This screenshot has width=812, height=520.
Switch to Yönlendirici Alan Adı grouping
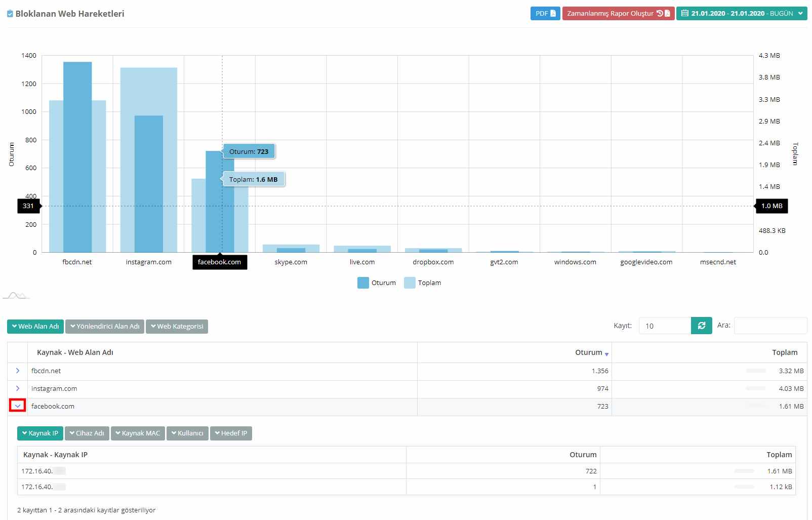tap(105, 327)
